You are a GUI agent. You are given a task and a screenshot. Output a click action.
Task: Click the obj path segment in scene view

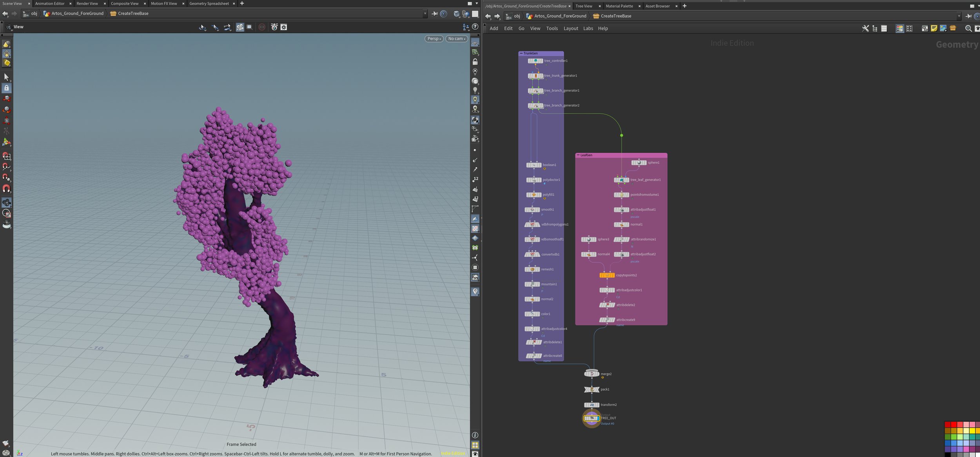31,13
